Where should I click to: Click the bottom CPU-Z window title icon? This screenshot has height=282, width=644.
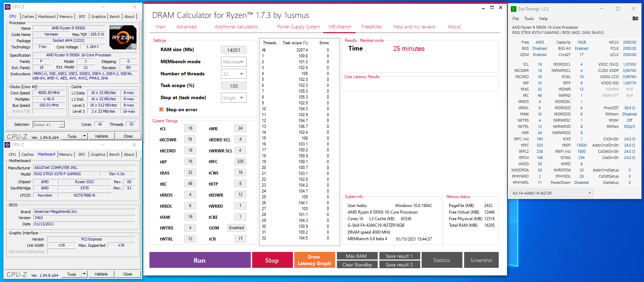tap(7, 145)
